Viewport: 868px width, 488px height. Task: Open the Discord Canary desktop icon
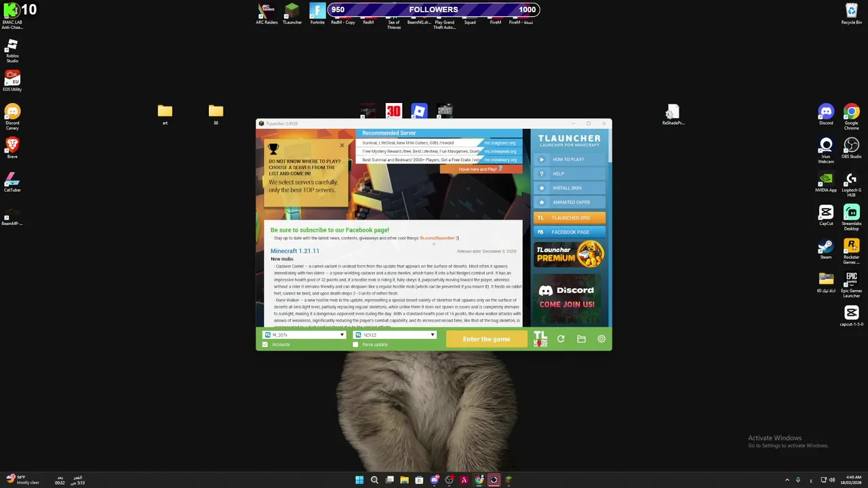12,117
